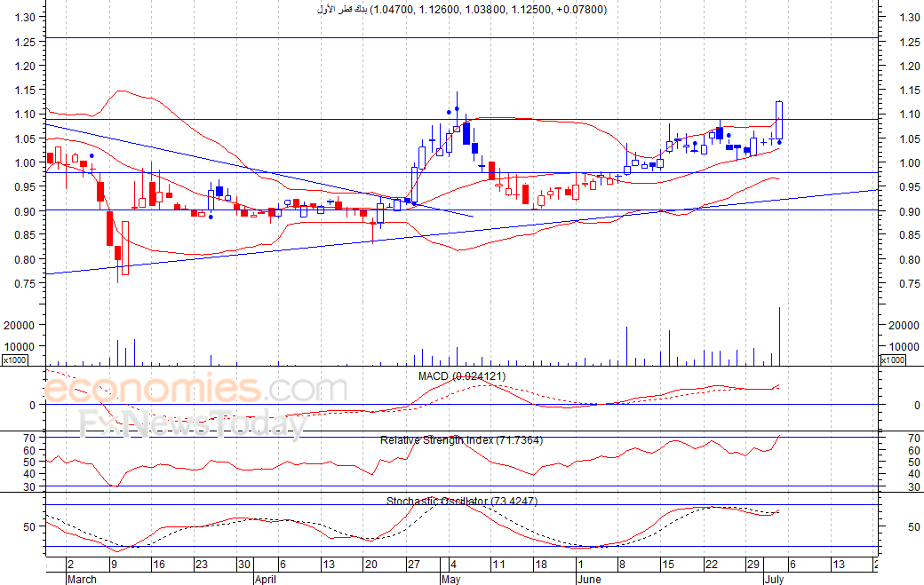Click date label 9 in March

point(114,565)
